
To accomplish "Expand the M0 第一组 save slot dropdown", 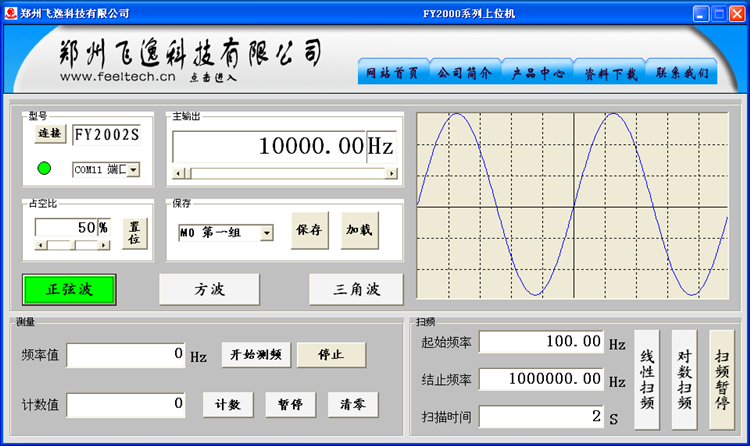I will click(x=266, y=233).
